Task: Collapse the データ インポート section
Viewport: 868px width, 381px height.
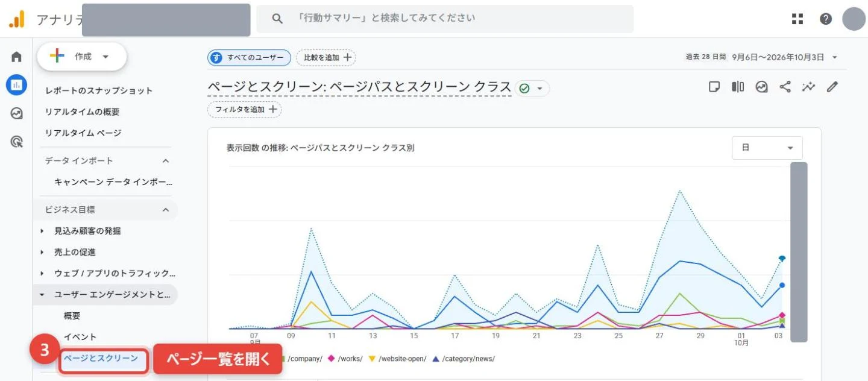Action: point(166,161)
